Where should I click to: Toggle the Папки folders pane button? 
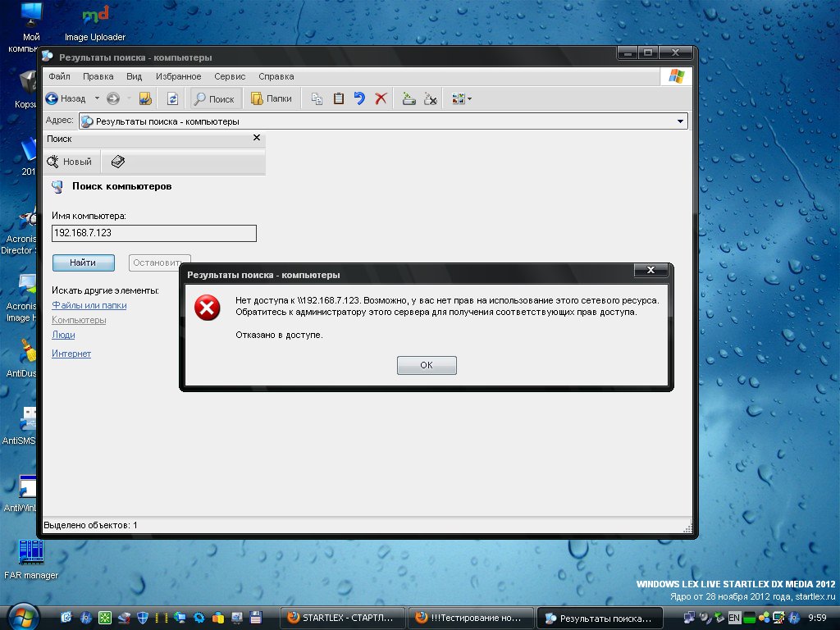tap(271, 98)
